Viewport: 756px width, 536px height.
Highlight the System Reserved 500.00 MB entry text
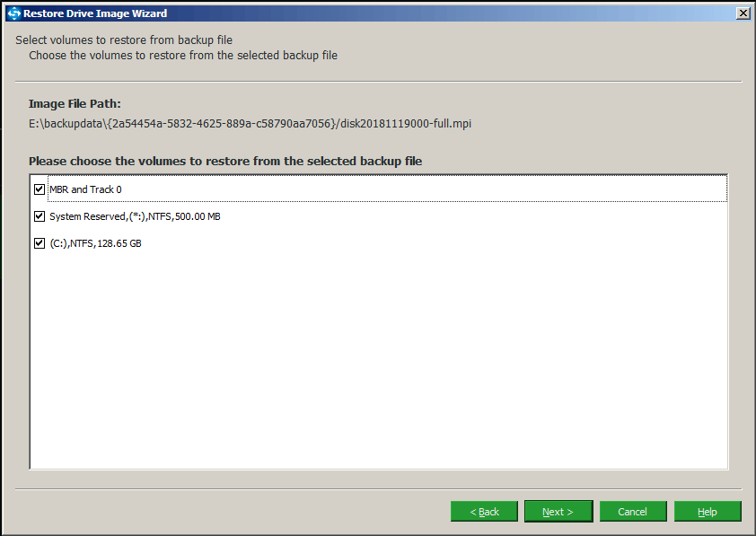tap(135, 216)
